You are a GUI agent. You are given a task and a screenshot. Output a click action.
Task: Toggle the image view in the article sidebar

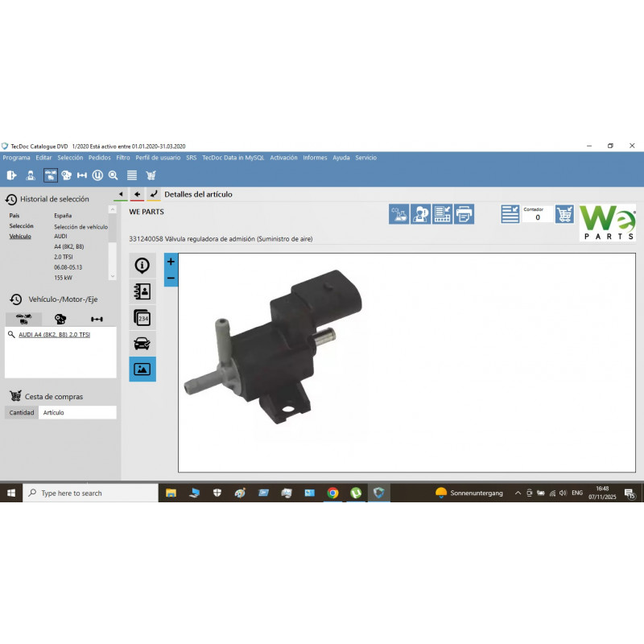pyautogui.click(x=142, y=369)
